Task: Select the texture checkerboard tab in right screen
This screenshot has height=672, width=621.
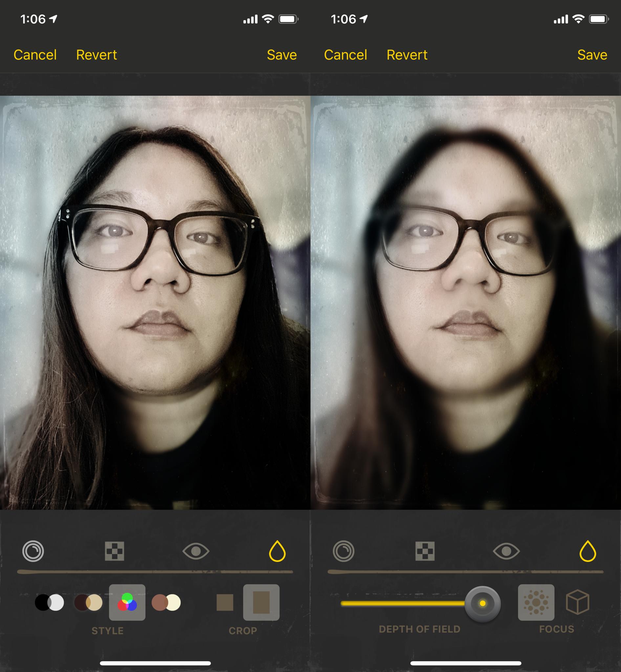Action: tap(425, 551)
